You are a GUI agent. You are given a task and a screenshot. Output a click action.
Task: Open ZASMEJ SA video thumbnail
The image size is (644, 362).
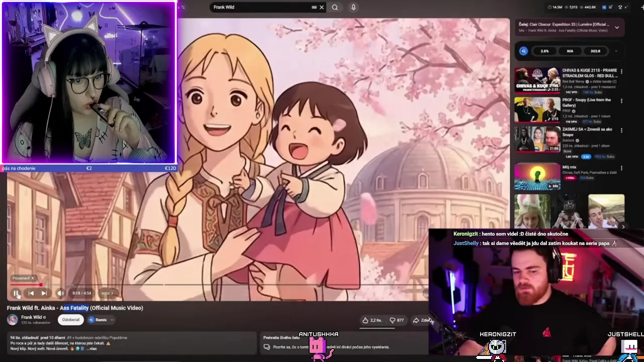pos(537,139)
